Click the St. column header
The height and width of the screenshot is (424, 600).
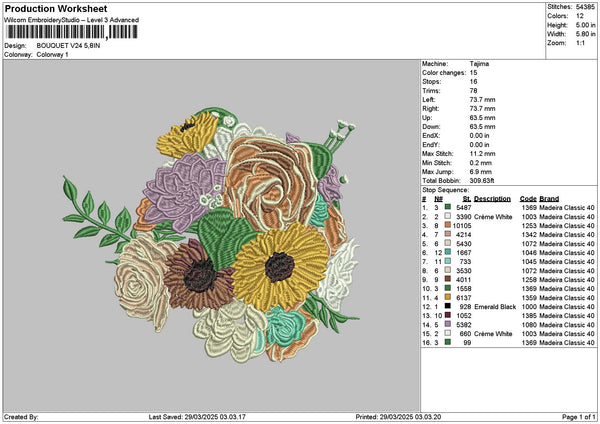pyautogui.click(x=466, y=199)
